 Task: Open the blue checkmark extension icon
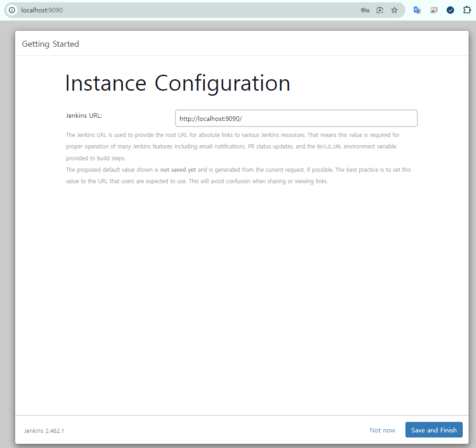pyautogui.click(x=450, y=11)
